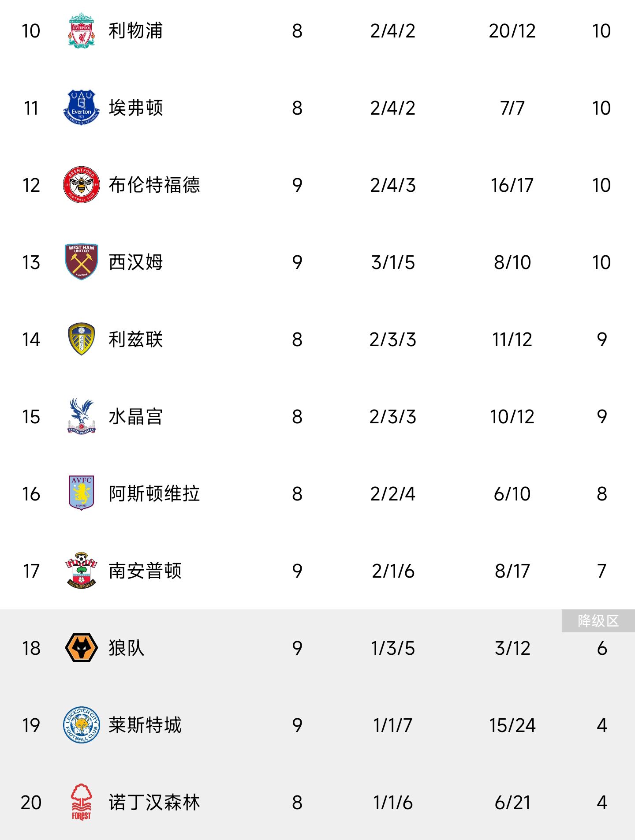Open team page for 利物浦

(136, 31)
